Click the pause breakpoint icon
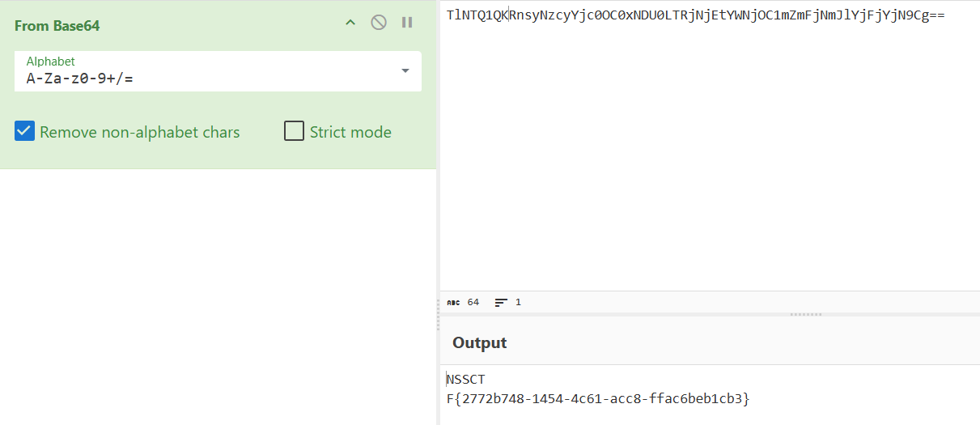Screen dimensions: 980x425 407,23
